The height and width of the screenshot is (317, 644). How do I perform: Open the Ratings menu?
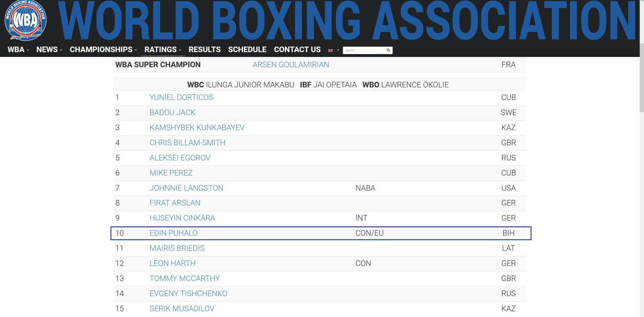pos(163,49)
